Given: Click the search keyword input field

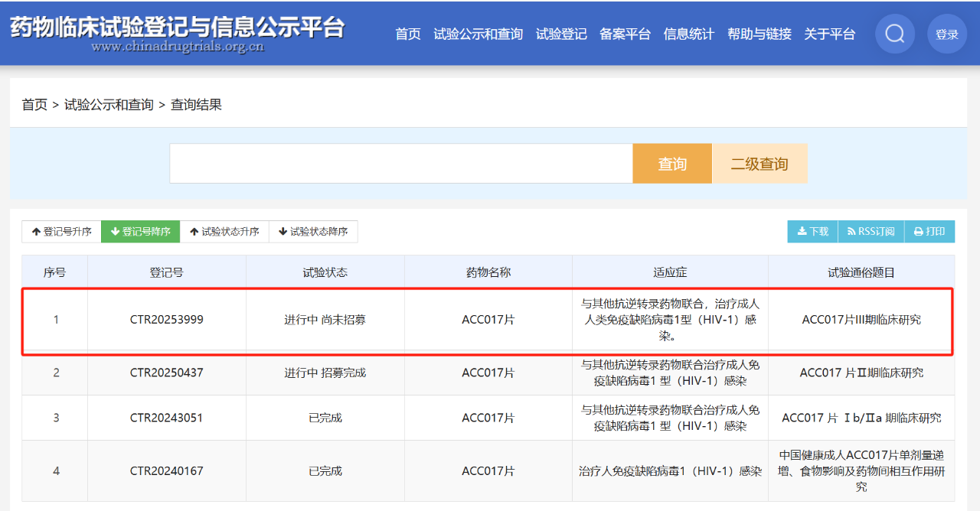Looking at the screenshot, I should 400,164.
